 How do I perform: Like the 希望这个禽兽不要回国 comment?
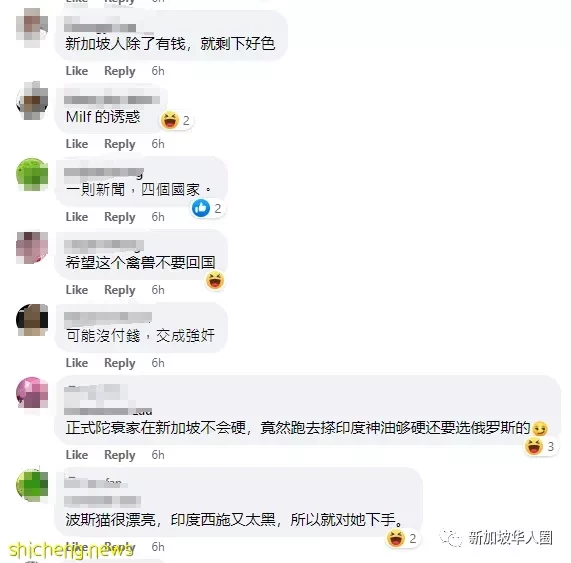click(x=76, y=290)
